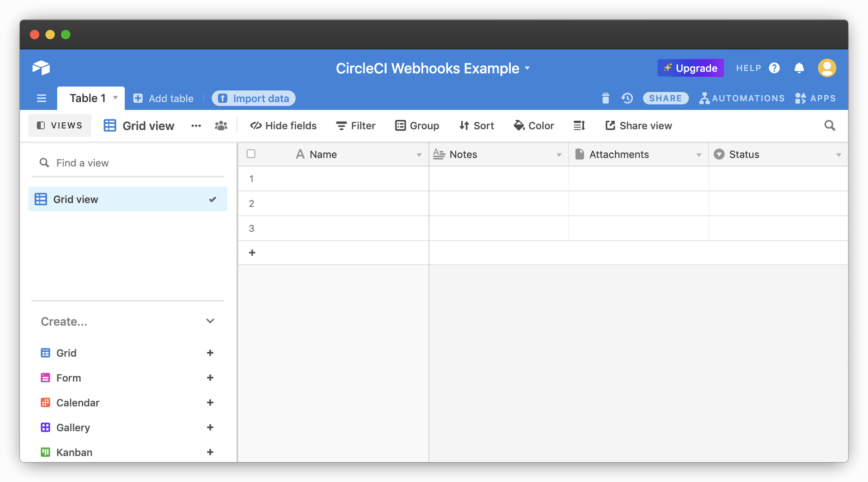
Task: Open the hamburger tables list menu
Action: [x=42, y=98]
